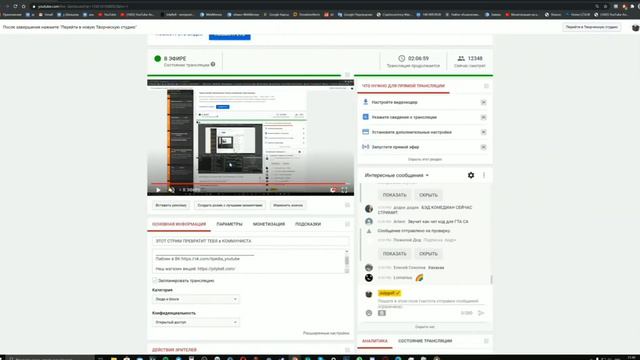Click the avatar next to the rainbow emoji message
640x360 pixels.
(369, 278)
